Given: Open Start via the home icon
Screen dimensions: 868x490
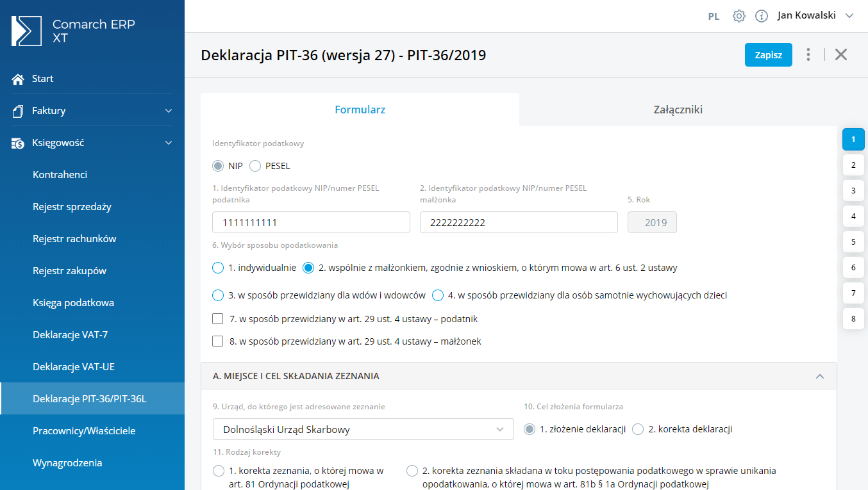Looking at the screenshot, I should point(18,79).
